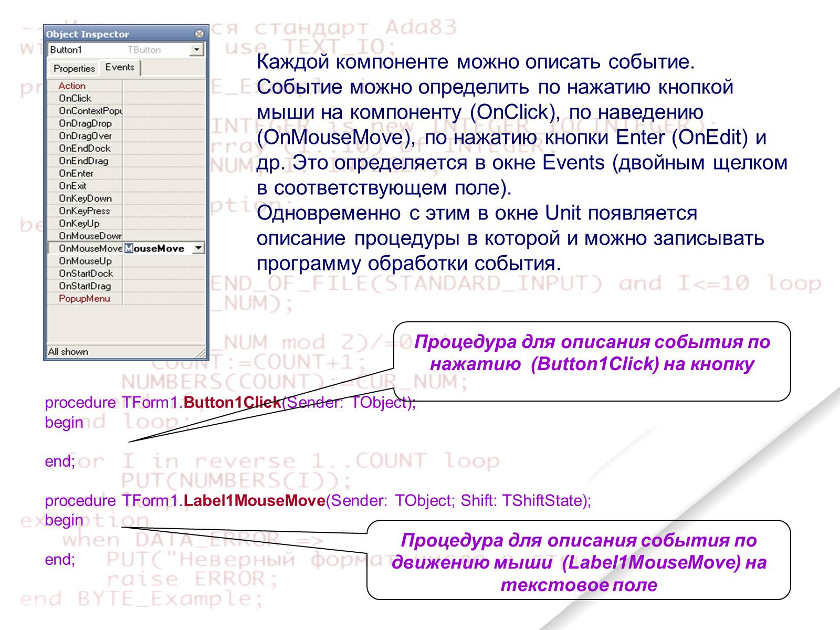
Task: Expand the OnMouseMove handler dropdown arrow
Action: [x=198, y=248]
